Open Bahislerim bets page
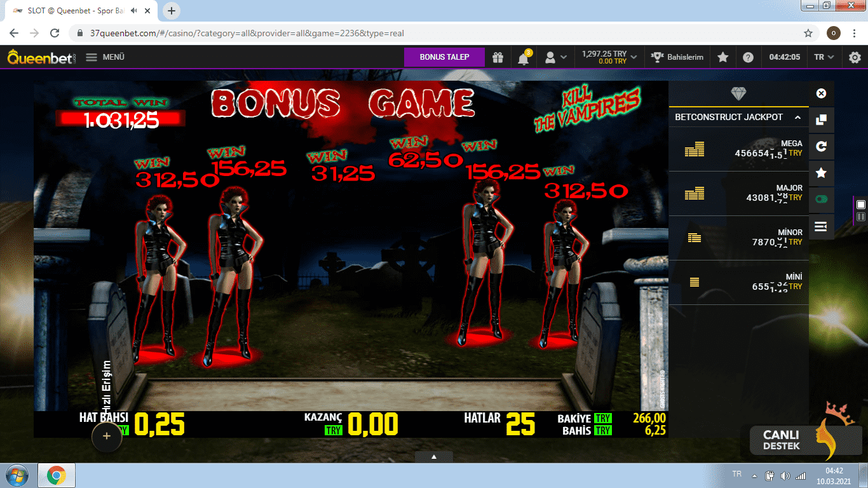 [678, 57]
